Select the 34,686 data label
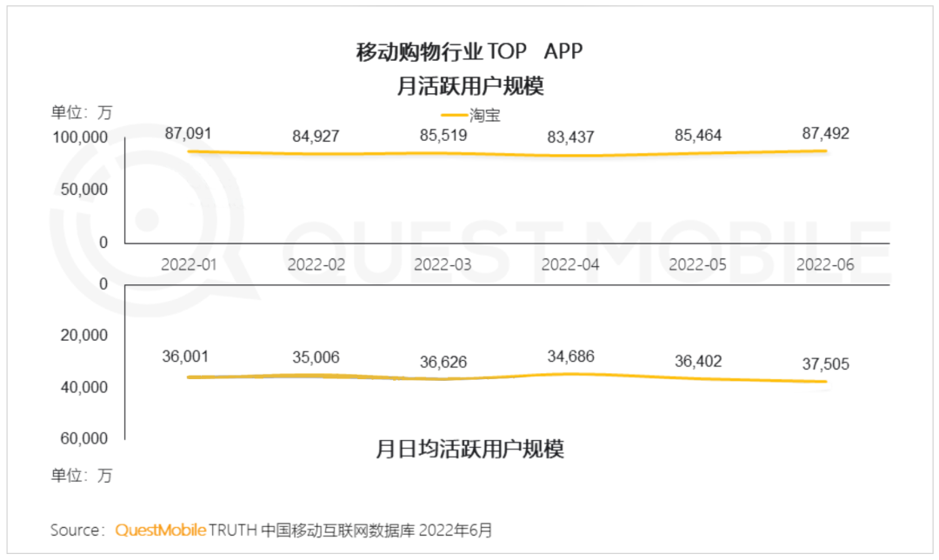 [x=570, y=357]
